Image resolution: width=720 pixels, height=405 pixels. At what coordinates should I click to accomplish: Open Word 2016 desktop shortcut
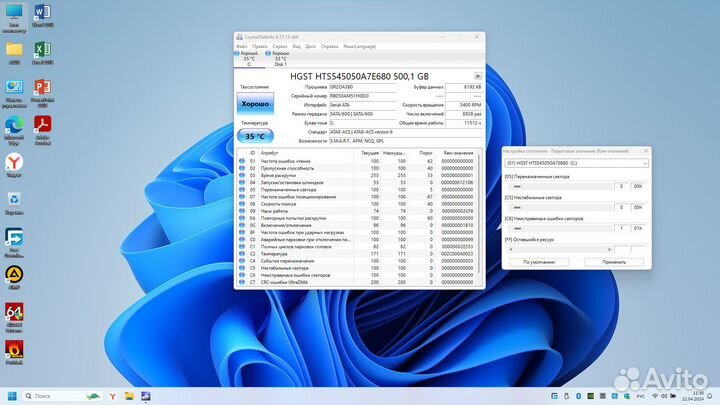(43, 14)
